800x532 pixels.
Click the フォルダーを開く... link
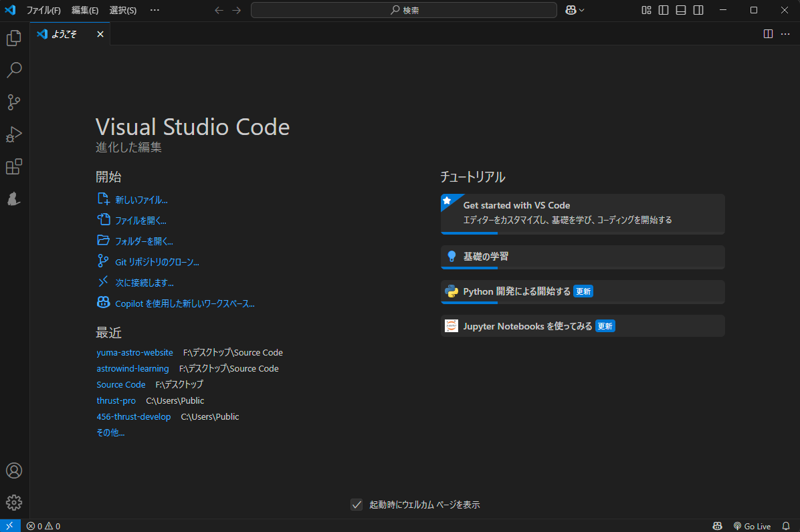(144, 241)
